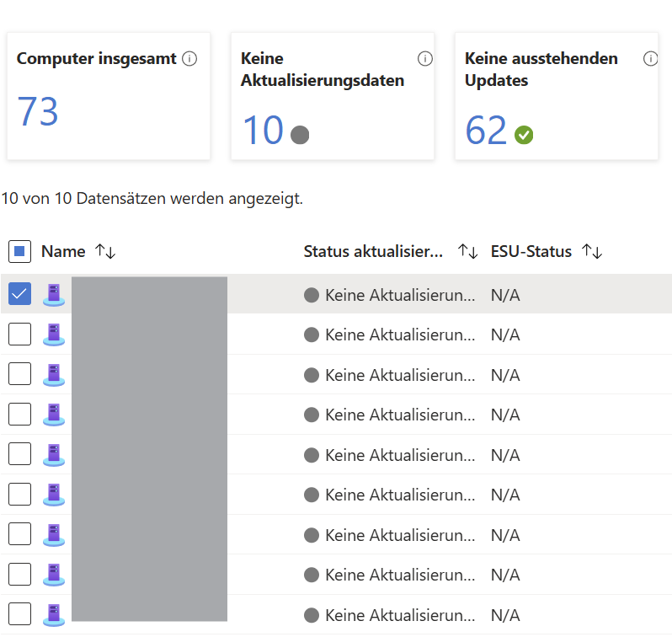672x637 pixels.
Task: Toggle the select-all checkbox in the header
Action: [19, 251]
